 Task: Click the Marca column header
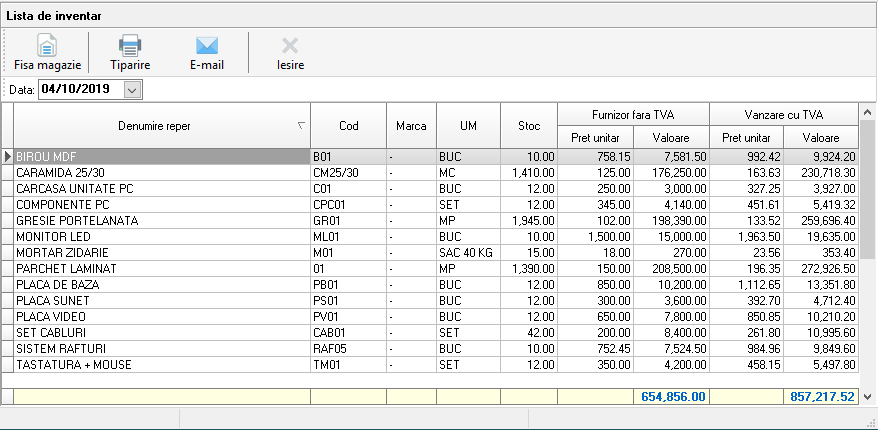[411, 126]
